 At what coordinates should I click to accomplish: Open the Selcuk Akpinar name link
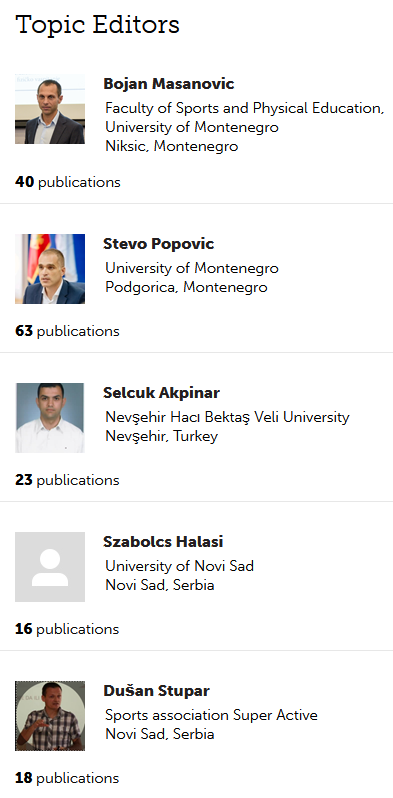[161, 393]
